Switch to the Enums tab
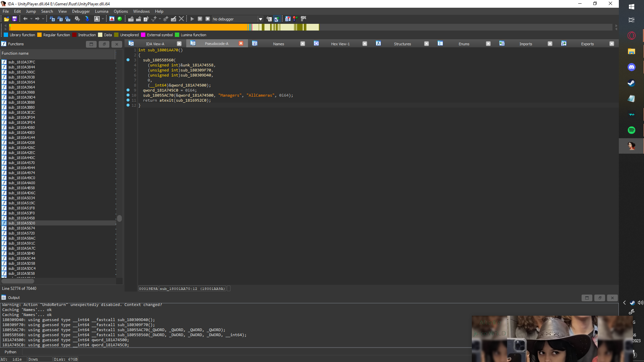Viewport: 644px width, 362px height. (464, 44)
